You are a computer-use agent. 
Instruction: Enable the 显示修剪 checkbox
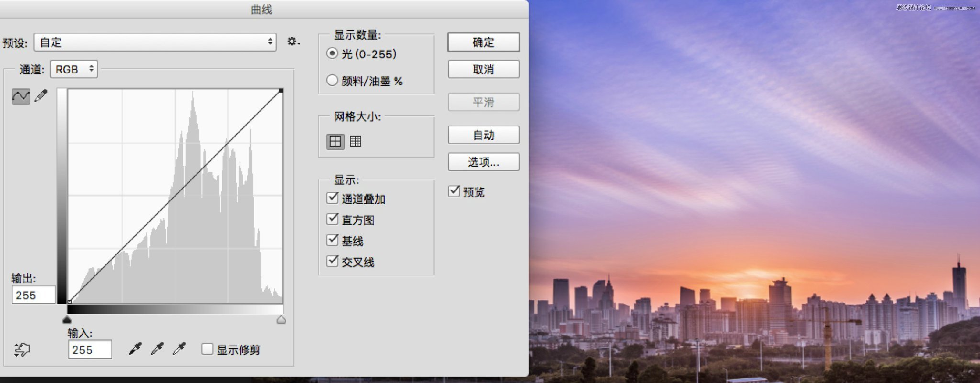point(207,349)
